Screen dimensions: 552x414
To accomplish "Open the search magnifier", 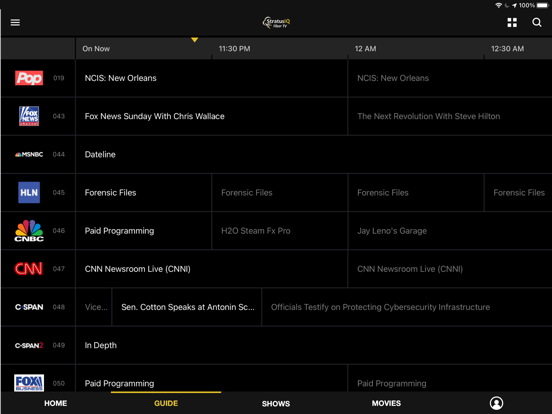I will point(537,23).
